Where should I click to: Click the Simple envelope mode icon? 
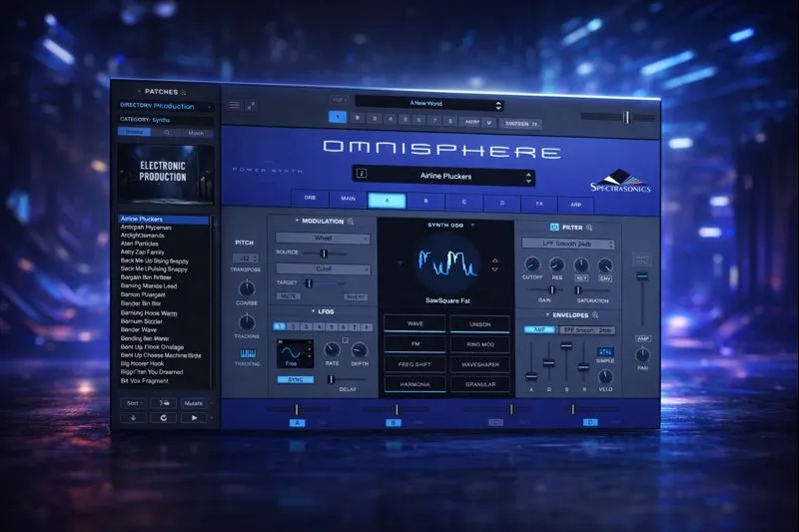click(x=604, y=351)
